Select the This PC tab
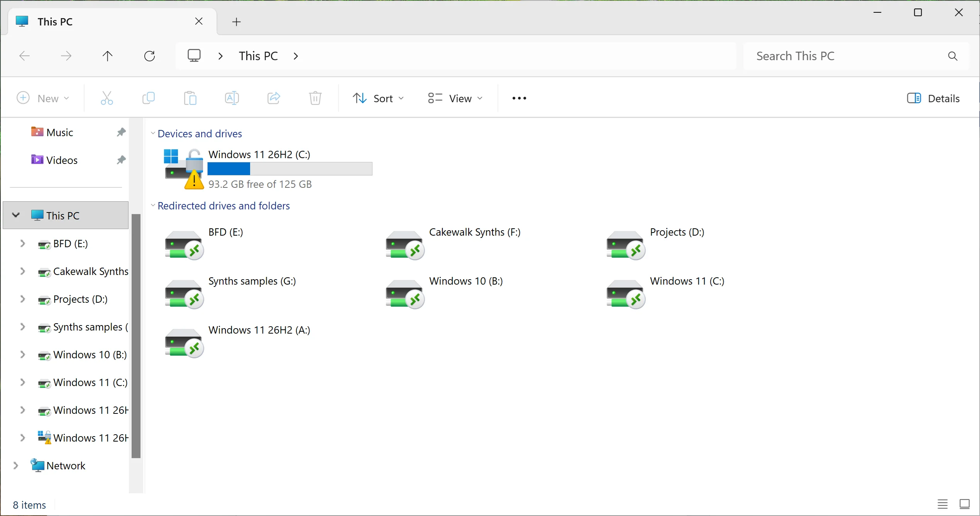 pos(112,22)
